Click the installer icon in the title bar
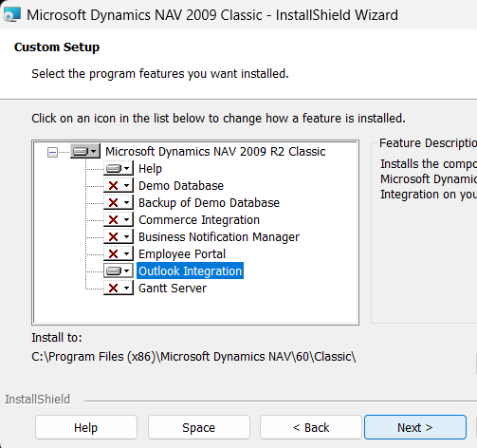Image resolution: width=477 pixels, height=448 pixels. tap(12, 14)
